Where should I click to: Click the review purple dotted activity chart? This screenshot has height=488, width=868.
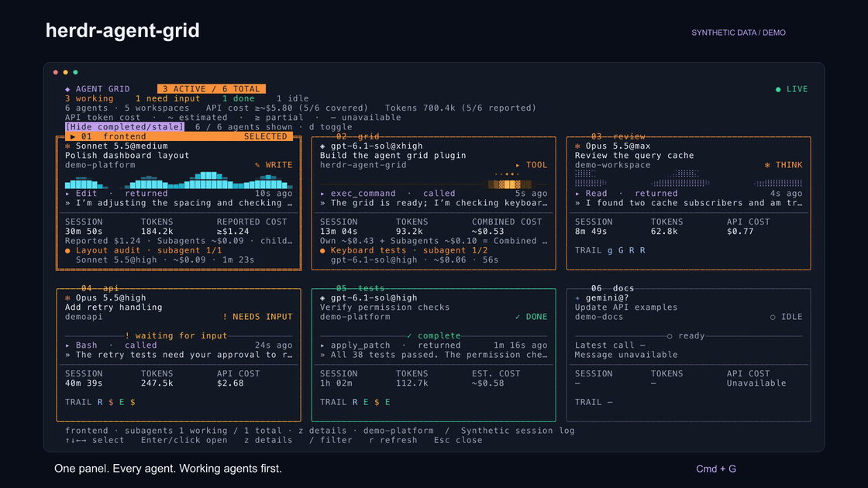pos(689,179)
